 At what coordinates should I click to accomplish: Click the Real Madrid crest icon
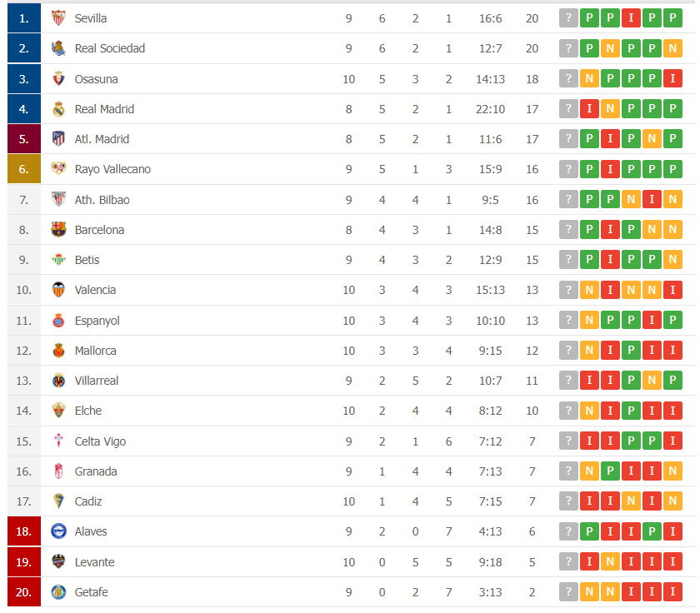pyautogui.click(x=58, y=109)
